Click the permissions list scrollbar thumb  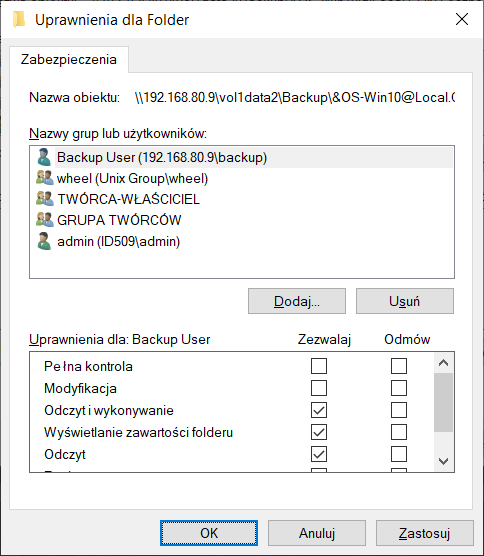(x=443, y=402)
